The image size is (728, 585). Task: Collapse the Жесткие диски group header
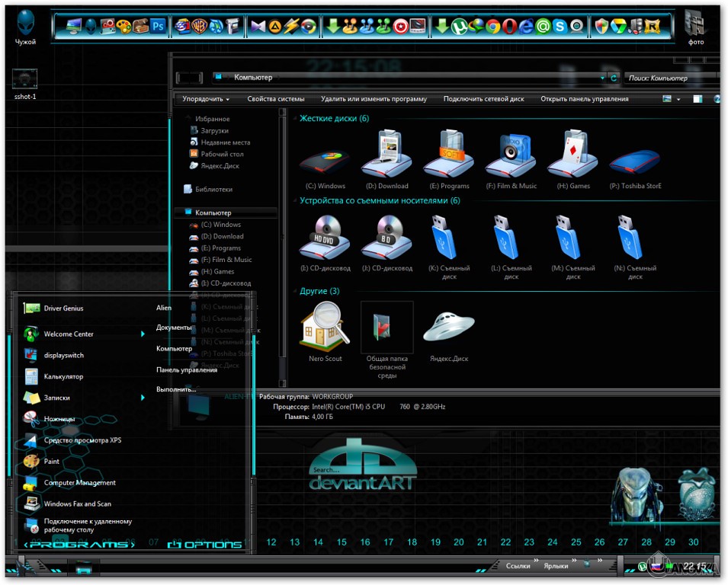click(334, 118)
